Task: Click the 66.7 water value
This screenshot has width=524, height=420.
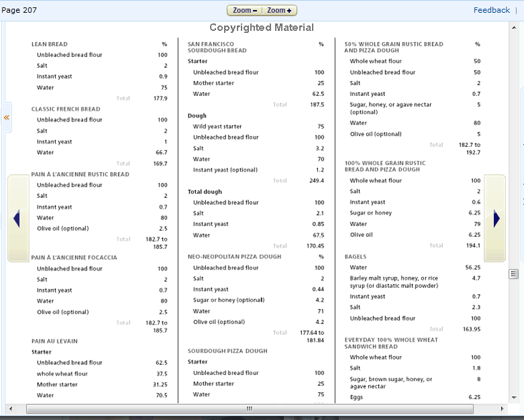Action: click(162, 152)
